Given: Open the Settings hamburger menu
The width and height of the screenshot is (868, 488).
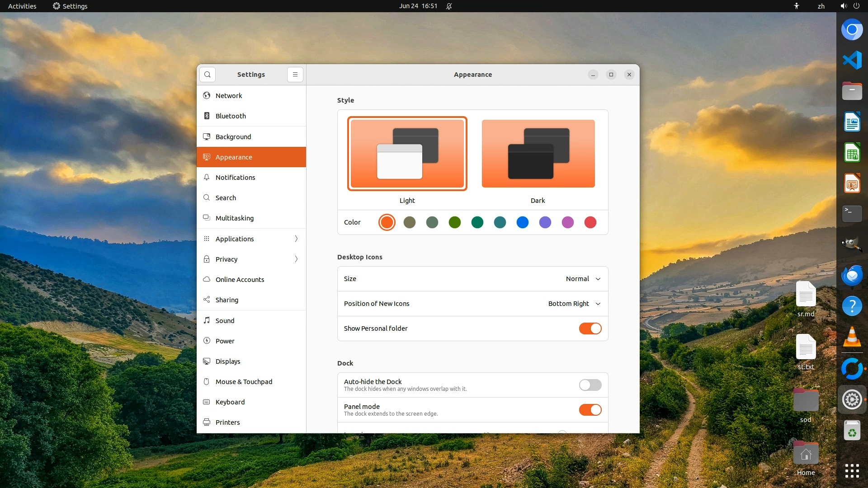Looking at the screenshot, I should pos(295,75).
